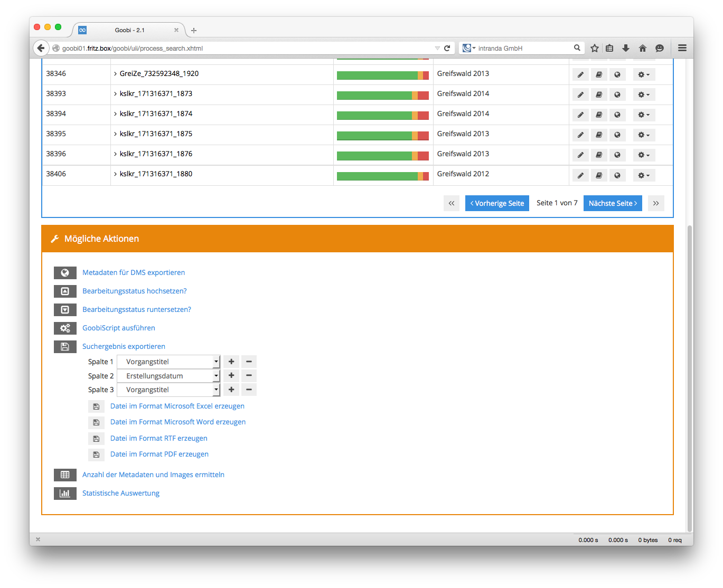Click the Vorherige Seite button
This screenshot has width=723, height=588.
pyautogui.click(x=497, y=203)
